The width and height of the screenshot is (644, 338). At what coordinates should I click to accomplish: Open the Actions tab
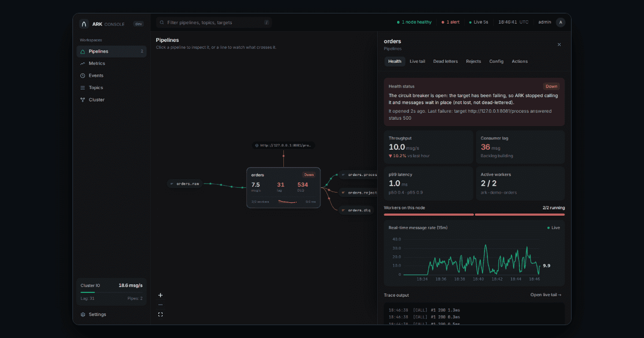pyautogui.click(x=519, y=61)
